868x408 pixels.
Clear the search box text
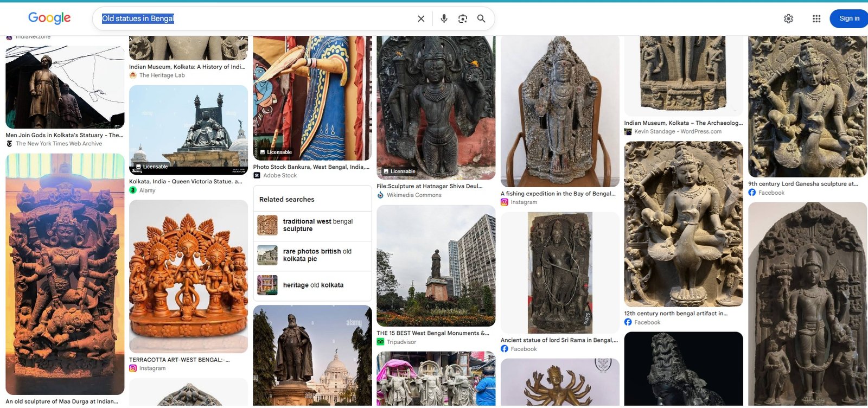pyautogui.click(x=421, y=18)
